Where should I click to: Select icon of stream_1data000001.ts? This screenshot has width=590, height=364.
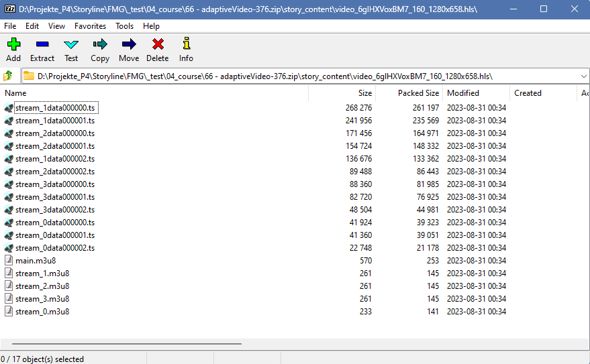9,121
